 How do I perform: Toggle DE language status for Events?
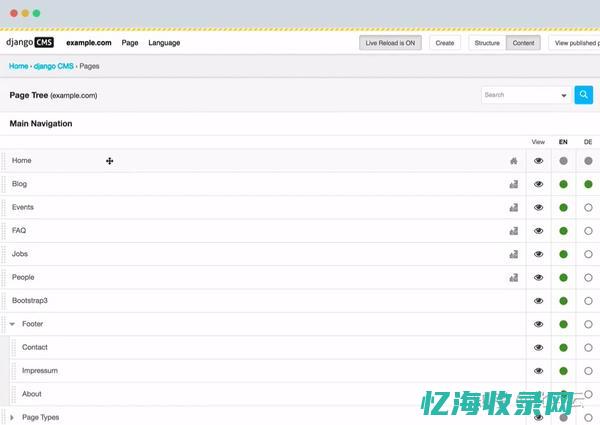588,207
